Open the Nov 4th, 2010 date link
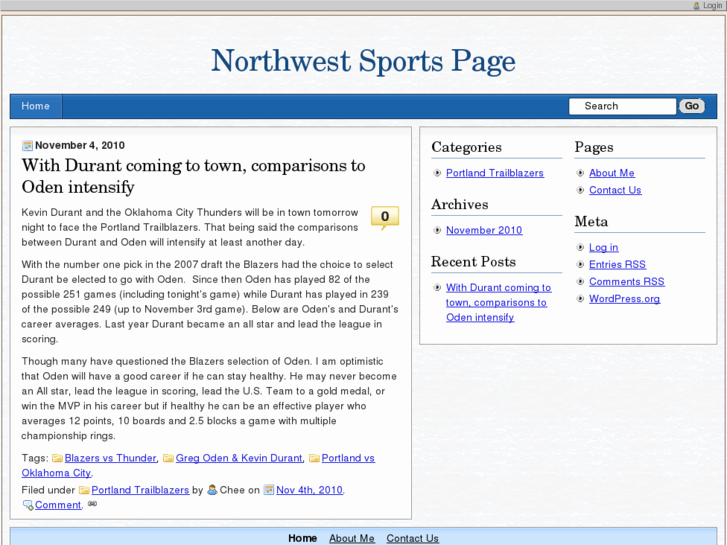Screen dimensions: 727x545 point(309,490)
